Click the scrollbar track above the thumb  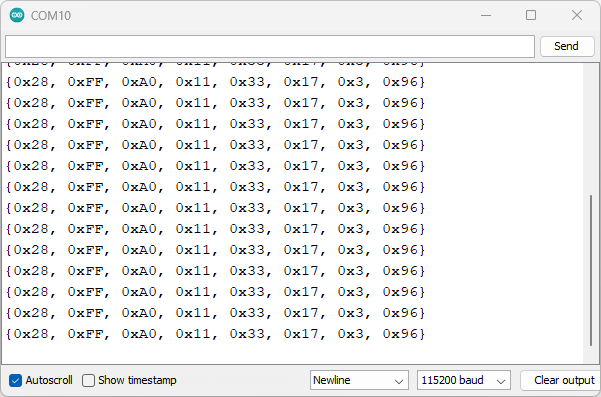591,128
